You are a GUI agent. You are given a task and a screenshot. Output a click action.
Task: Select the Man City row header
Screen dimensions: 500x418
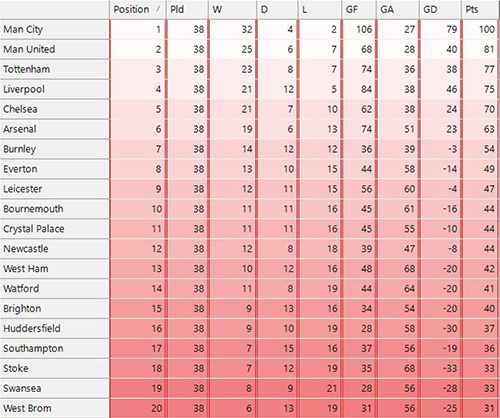[55, 29]
